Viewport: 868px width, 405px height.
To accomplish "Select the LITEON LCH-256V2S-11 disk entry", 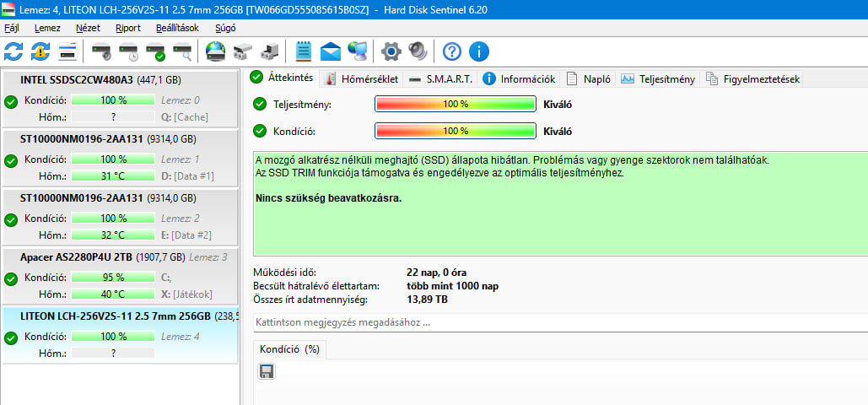I will pos(120,335).
